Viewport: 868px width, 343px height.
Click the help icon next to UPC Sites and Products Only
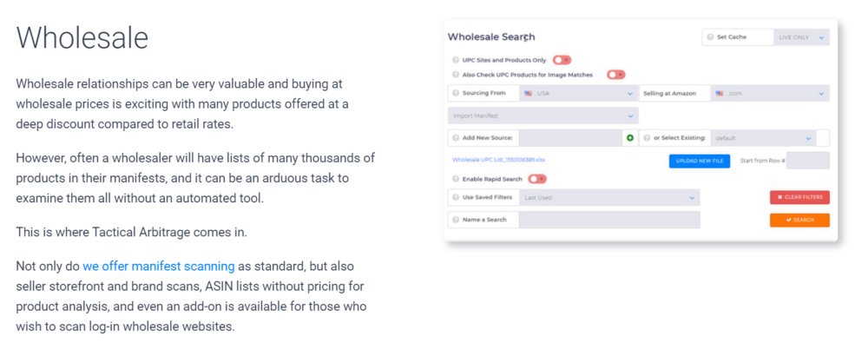pyautogui.click(x=456, y=60)
